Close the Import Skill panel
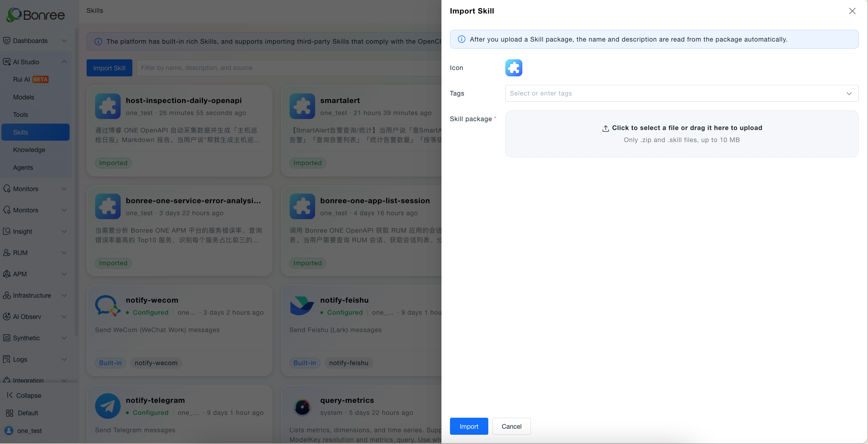 click(852, 11)
